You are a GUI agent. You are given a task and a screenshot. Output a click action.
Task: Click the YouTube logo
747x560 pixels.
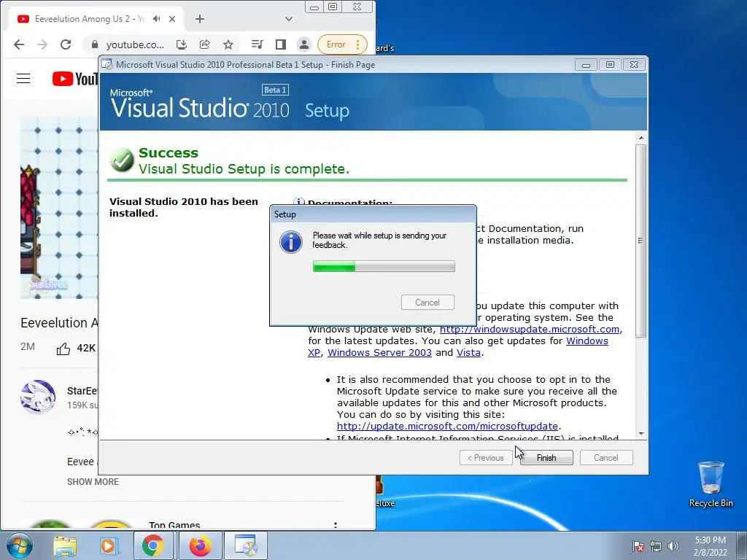pos(75,79)
